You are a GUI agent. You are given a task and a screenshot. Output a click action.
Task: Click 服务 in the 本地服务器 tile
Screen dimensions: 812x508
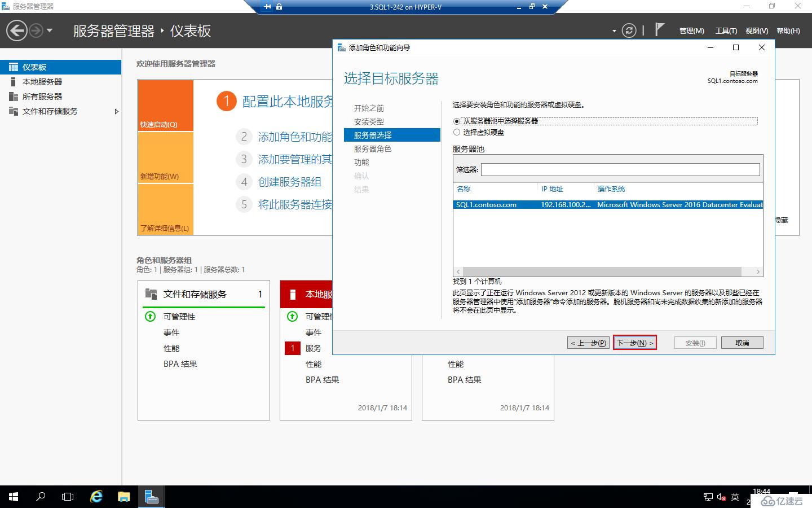click(x=314, y=348)
